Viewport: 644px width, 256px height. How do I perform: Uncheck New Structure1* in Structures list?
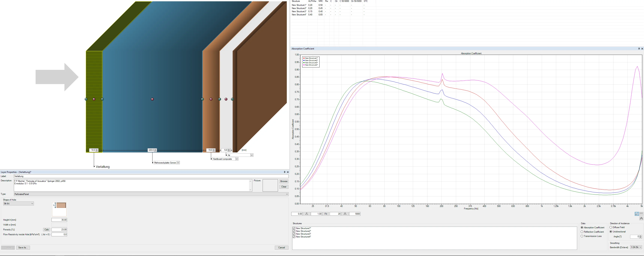pos(294,228)
